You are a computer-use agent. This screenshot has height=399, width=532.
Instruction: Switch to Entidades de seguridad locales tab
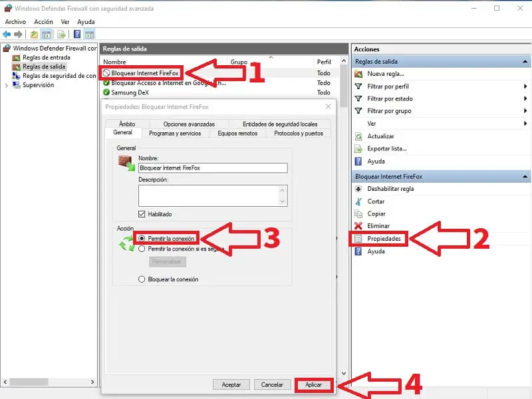tap(280, 124)
